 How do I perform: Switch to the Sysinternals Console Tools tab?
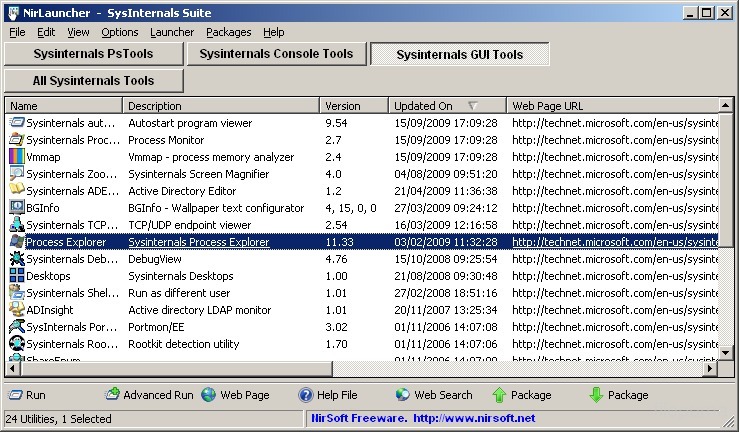click(276, 54)
